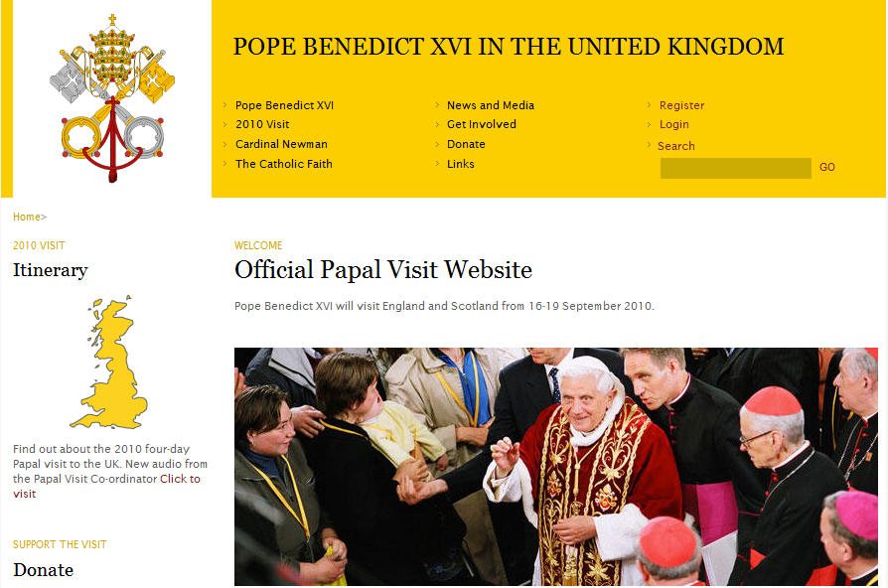This screenshot has height=588, width=888.
Task: Click the GO search button
Action: click(x=826, y=167)
